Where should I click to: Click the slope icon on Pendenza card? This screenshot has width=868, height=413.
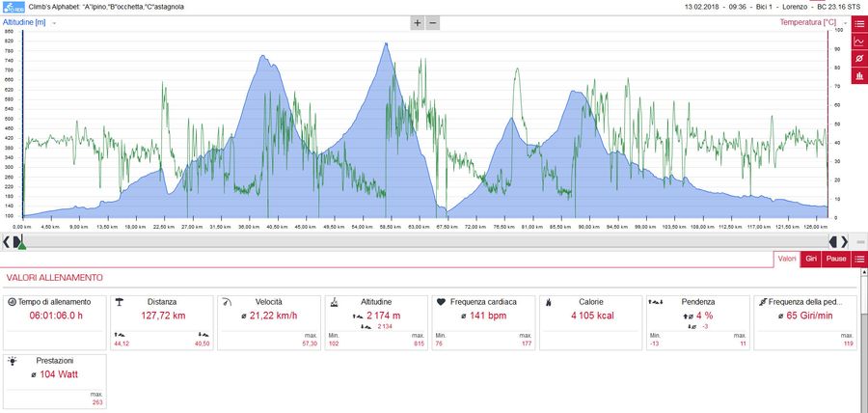pos(657,302)
